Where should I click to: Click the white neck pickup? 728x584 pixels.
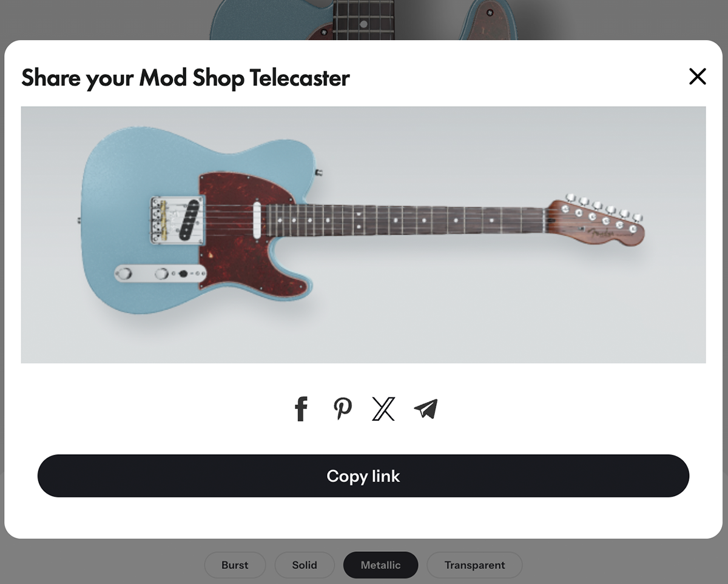click(257, 219)
